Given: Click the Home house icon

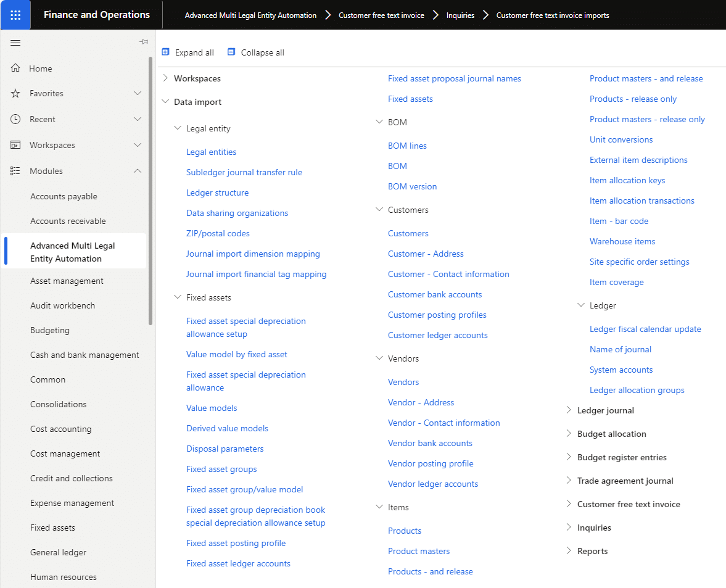Looking at the screenshot, I should tap(15, 68).
